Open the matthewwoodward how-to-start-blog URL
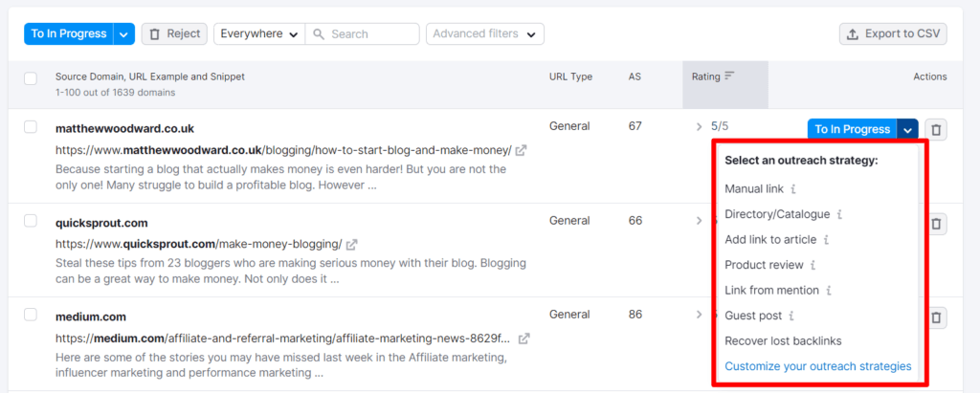Screen dimensions: 980x393 point(283,150)
